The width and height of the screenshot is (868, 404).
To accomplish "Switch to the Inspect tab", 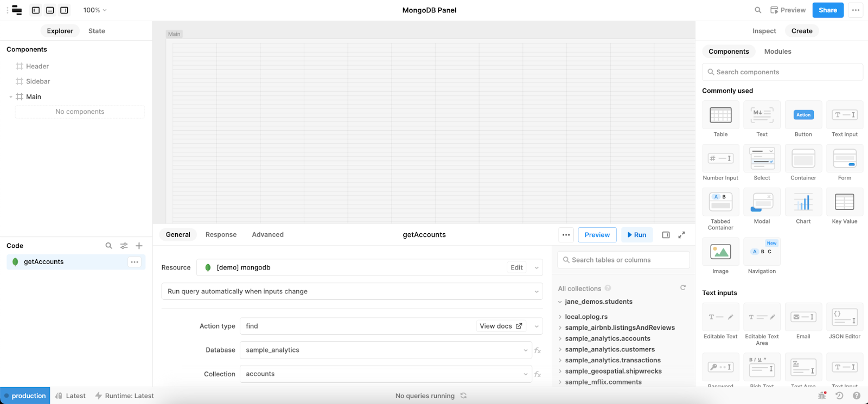I will [764, 31].
